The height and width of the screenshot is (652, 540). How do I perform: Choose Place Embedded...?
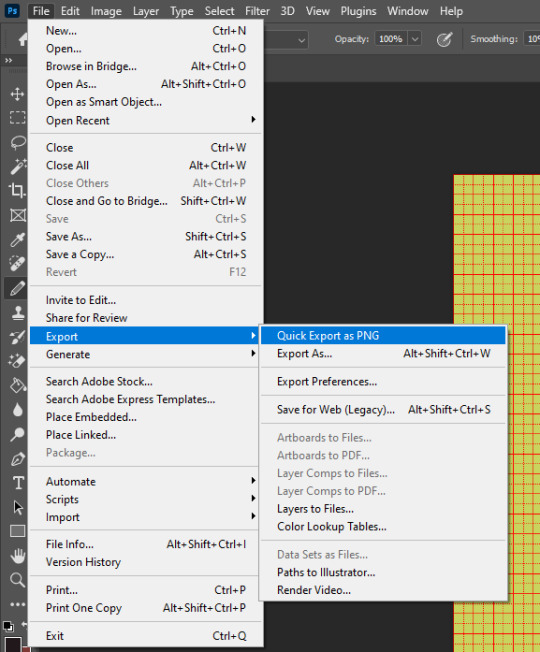145,417
